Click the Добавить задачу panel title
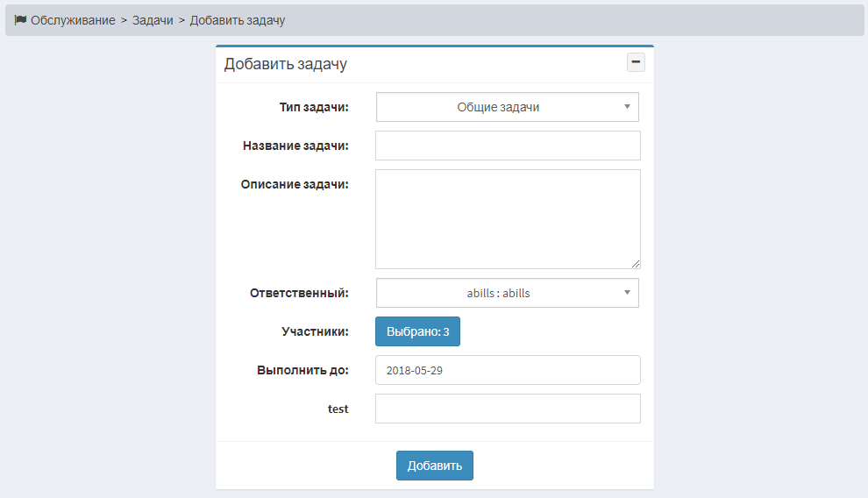 286,64
